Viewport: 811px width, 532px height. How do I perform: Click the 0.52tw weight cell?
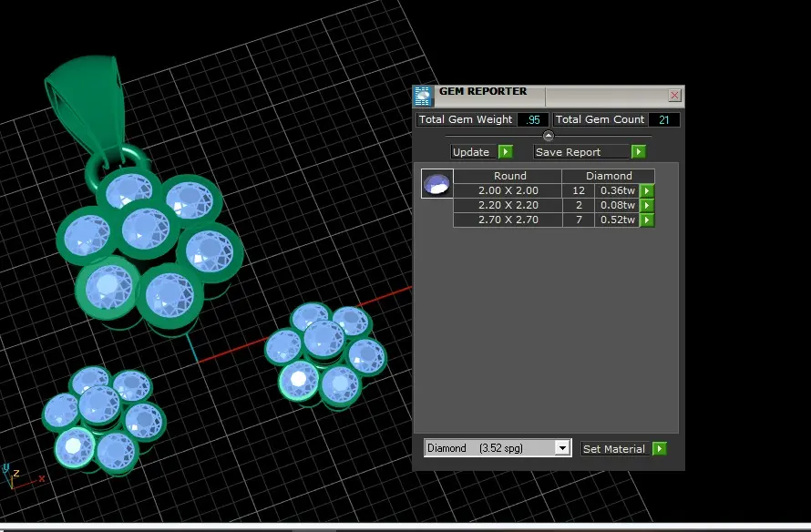coord(617,220)
